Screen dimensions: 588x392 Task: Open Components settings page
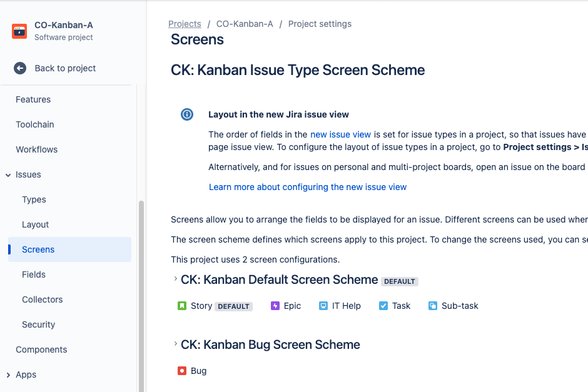point(41,349)
